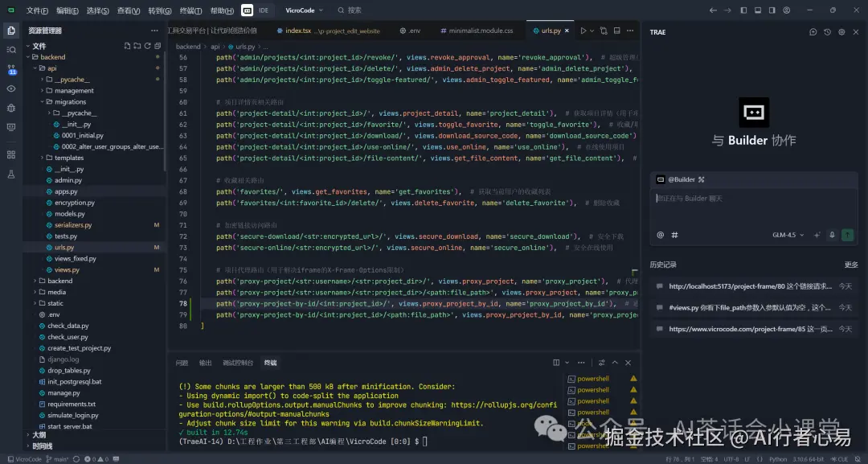This screenshot has width=868, height=464.
Task: Open TRAE panel settings gear
Action: tap(841, 32)
